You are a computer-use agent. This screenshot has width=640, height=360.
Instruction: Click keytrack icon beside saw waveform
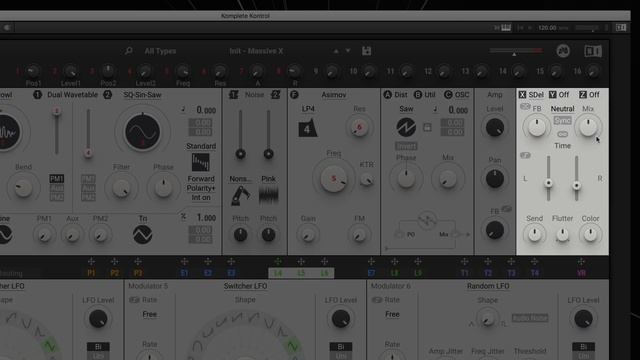427,127
